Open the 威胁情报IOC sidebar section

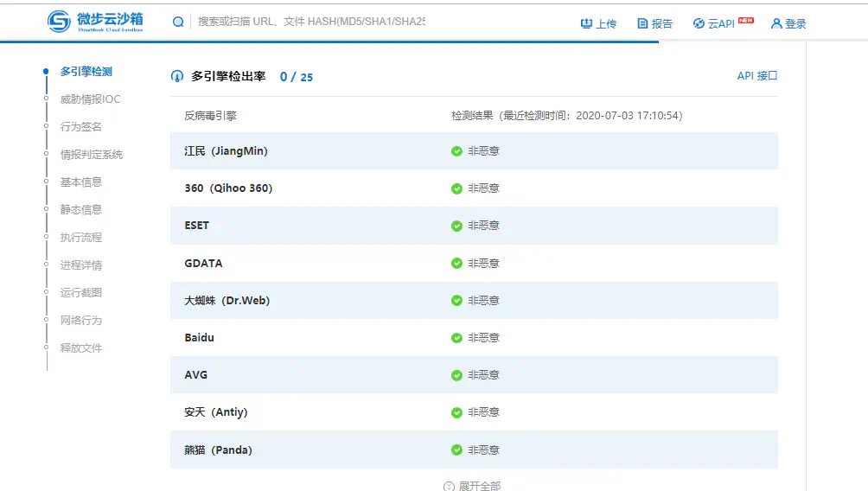coord(90,99)
